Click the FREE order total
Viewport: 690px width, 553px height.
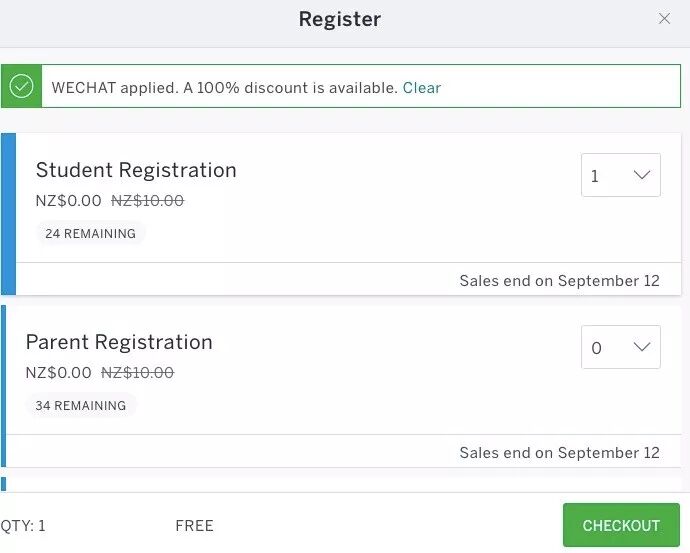194,526
